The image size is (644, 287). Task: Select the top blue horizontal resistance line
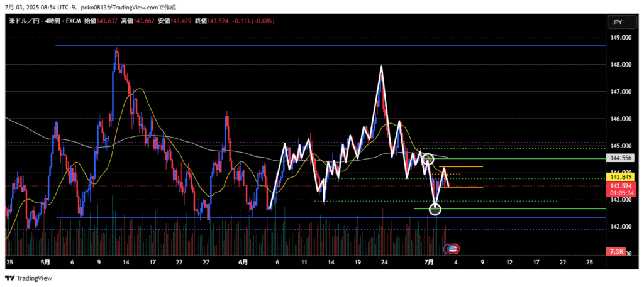click(x=314, y=45)
